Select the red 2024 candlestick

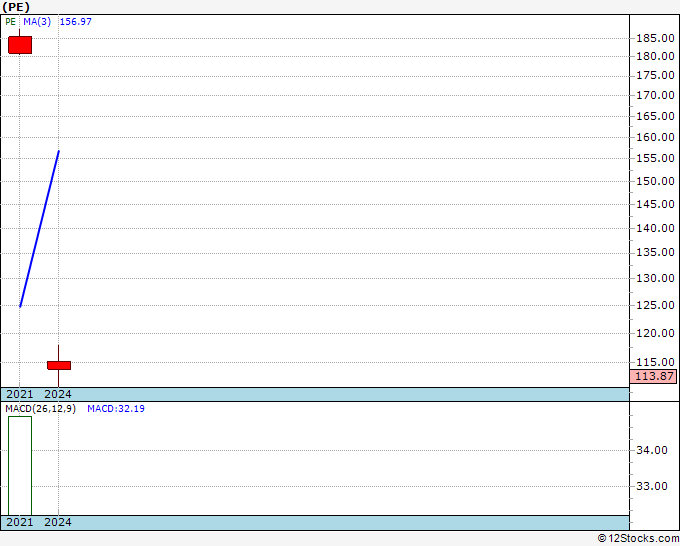tap(59, 365)
